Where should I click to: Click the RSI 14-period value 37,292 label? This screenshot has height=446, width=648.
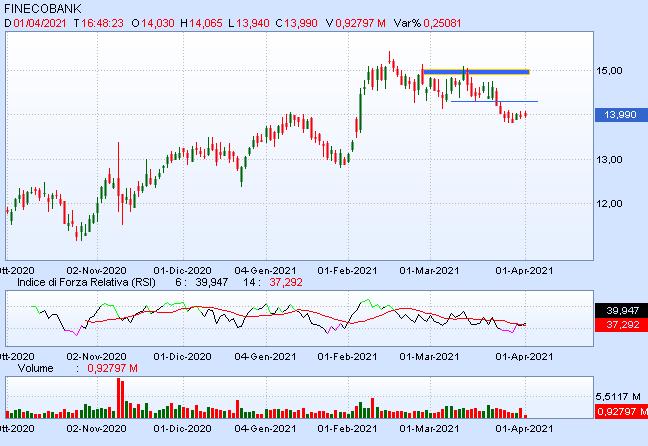tap(286, 282)
